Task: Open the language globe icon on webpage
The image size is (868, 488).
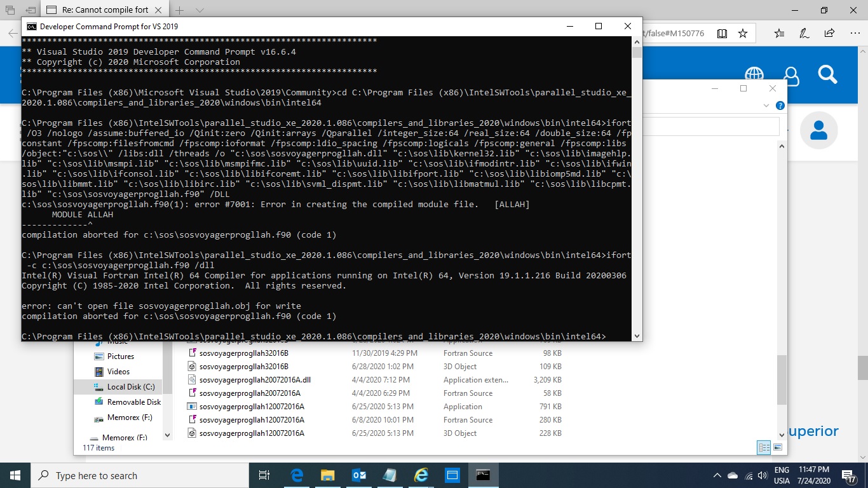Action: point(754,74)
